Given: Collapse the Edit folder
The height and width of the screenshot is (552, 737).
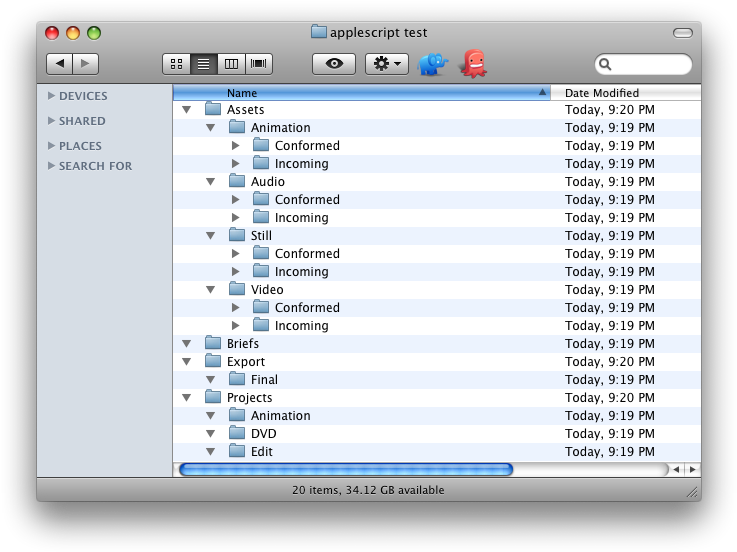Looking at the screenshot, I should (x=211, y=451).
